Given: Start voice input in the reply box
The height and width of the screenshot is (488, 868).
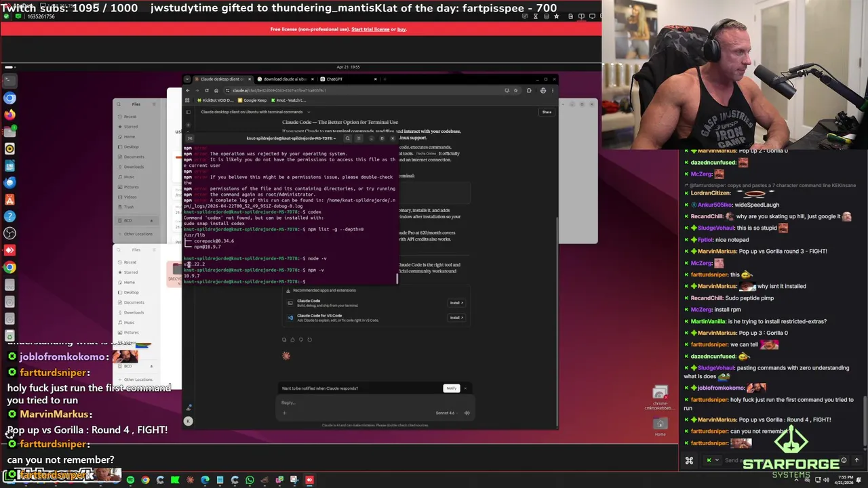Looking at the screenshot, I should (467, 413).
